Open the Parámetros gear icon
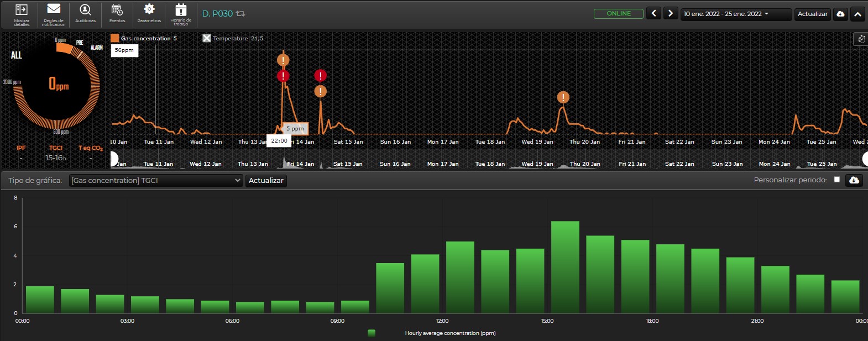 [149, 9]
